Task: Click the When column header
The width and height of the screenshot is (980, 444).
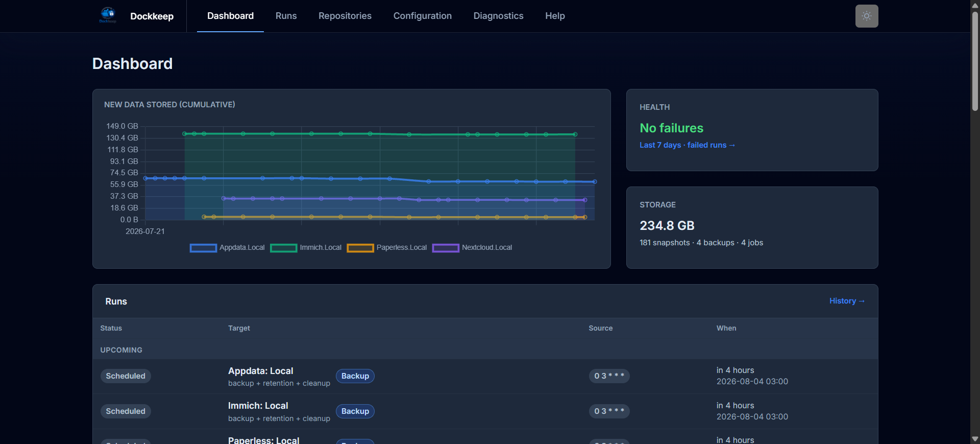Action: click(x=726, y=328)
